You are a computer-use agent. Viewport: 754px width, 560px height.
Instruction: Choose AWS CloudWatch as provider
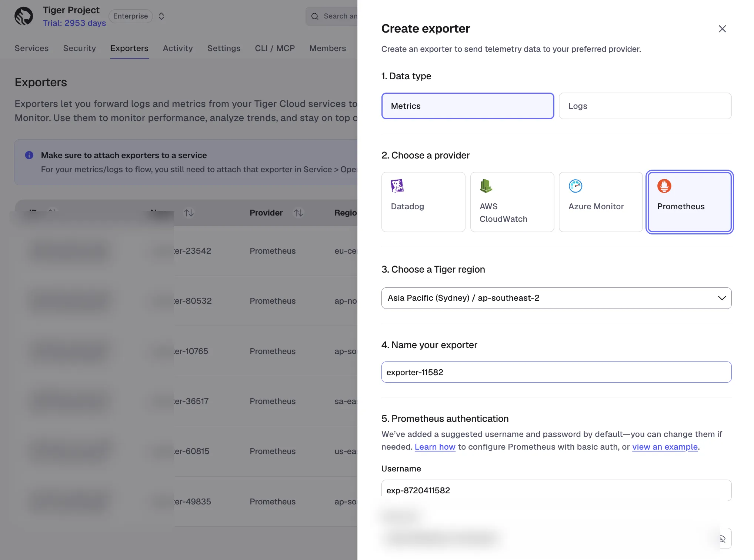click(x=512, y=202)
